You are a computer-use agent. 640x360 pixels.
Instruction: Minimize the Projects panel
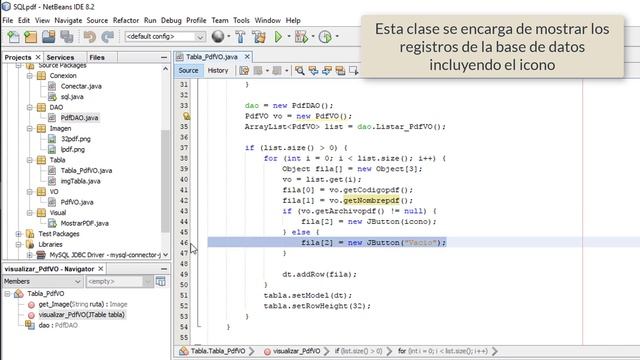[164, 57]
